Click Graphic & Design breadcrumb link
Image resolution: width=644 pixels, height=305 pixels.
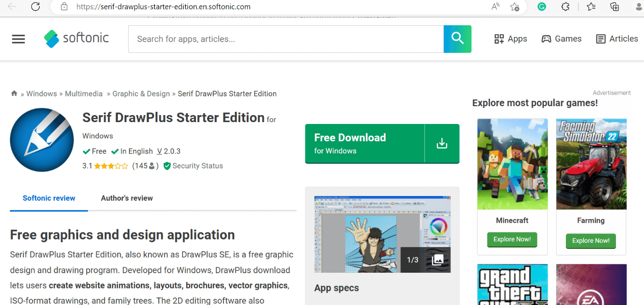point(141,94)
